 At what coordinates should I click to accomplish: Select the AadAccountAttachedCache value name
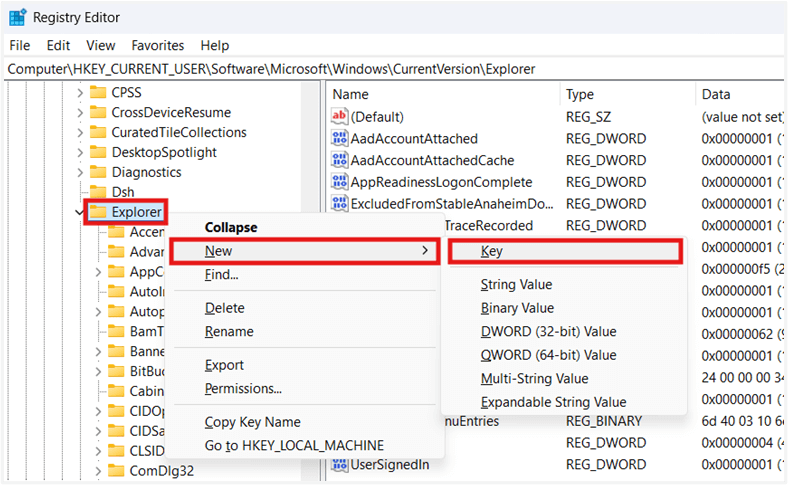(x=432, y=160)
